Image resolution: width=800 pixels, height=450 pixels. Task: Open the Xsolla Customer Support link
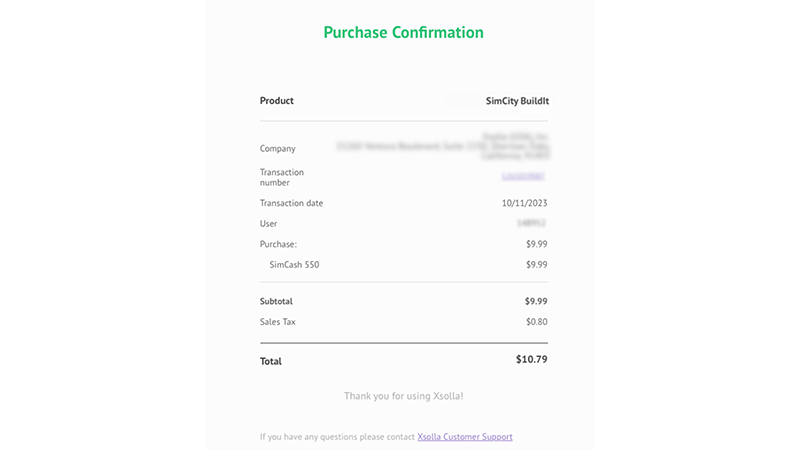465,437
